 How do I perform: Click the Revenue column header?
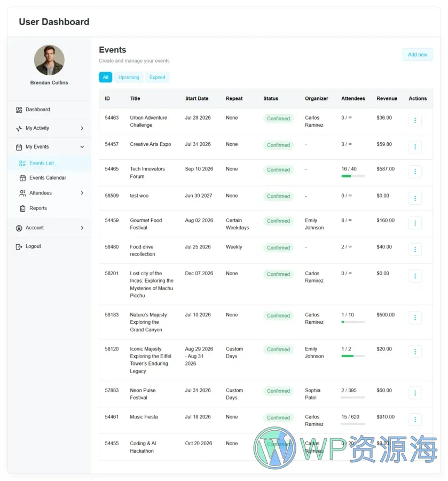[387, 98]
